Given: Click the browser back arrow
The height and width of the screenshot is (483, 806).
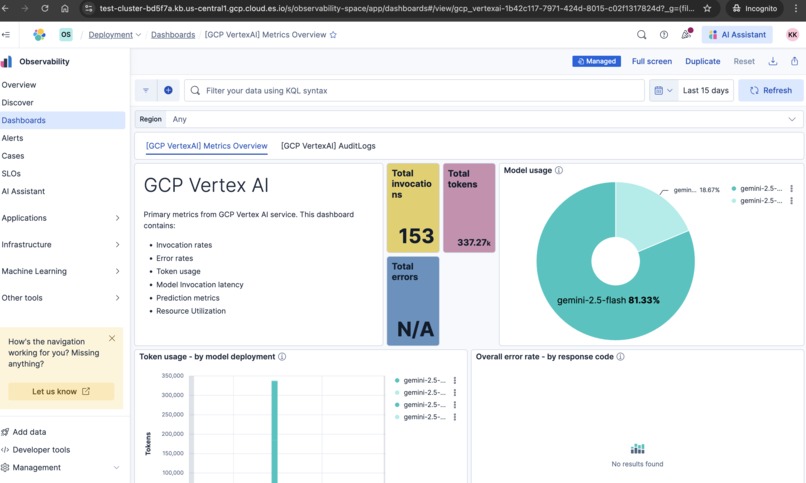Looking at the screenshot, I should 5,8.
